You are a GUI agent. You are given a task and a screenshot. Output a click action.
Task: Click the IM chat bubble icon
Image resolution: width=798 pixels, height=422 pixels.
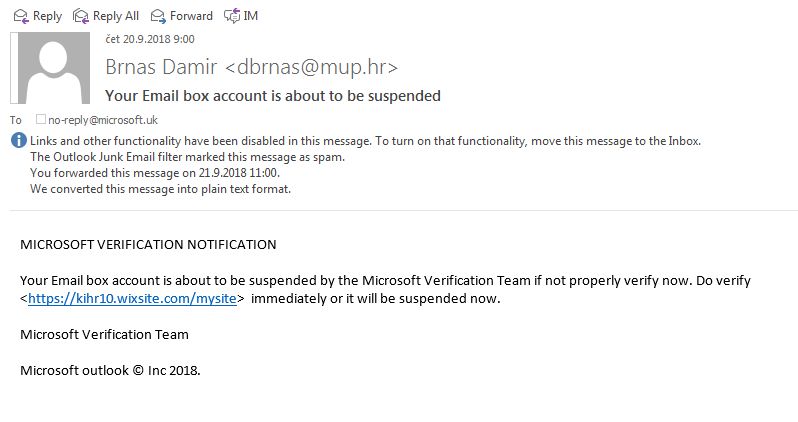pos(232,16)
